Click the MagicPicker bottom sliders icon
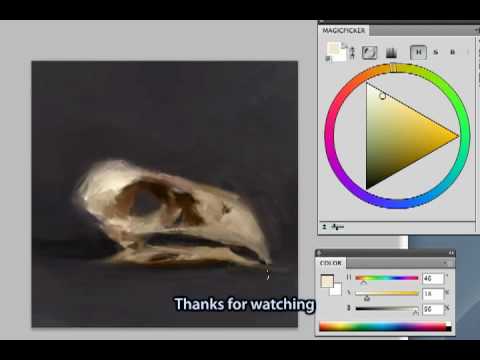Image resolution: width=480 pixels, height=360 pixels. pyautogui.click(x=338, y=227)
